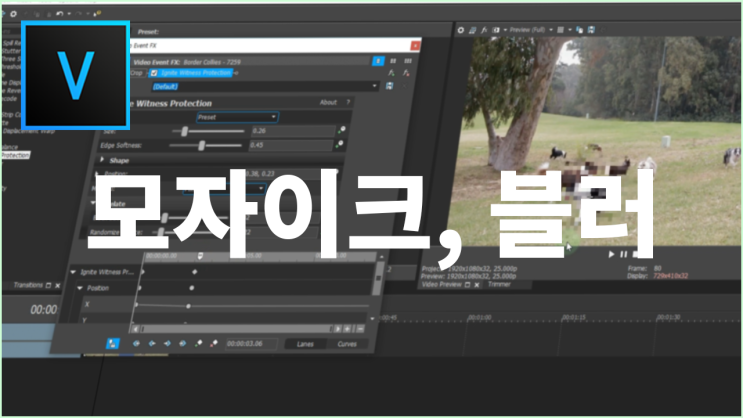
Task: Select first highlighted FX window view button
Action: [x=378, y=61]
